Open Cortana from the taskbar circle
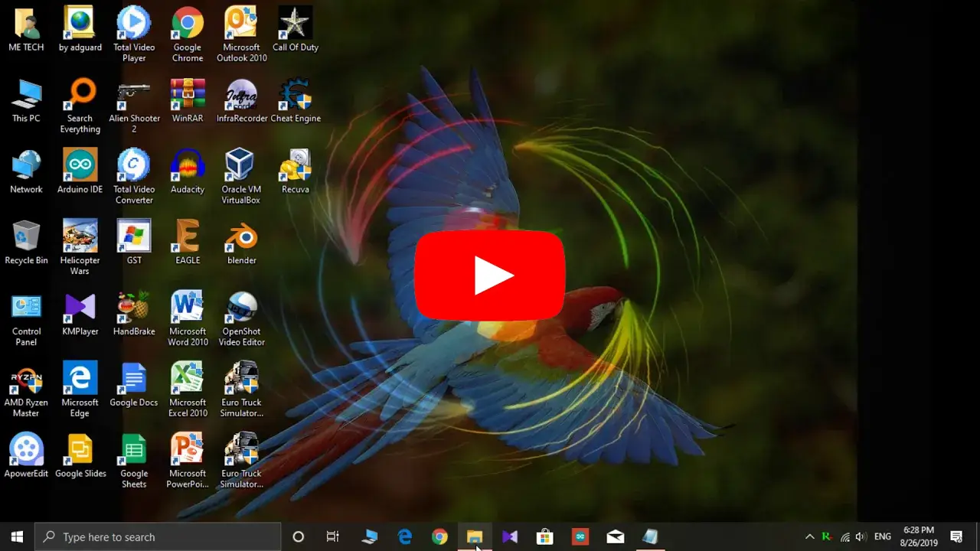The width and height of the screenshot is (980, 551). [299, 536]
